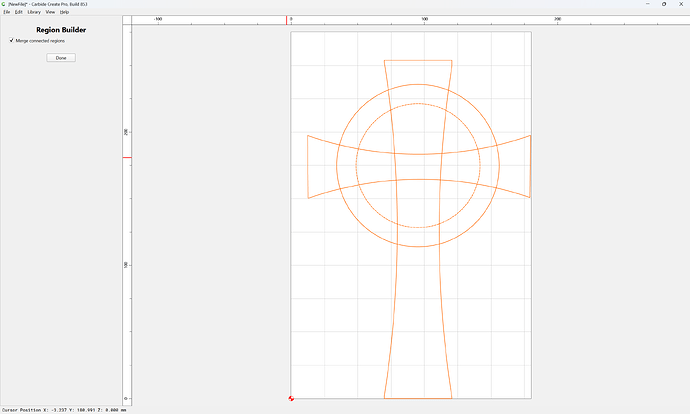Open the View menu
Screen dimensions: 690x414
tap(51, 12)
